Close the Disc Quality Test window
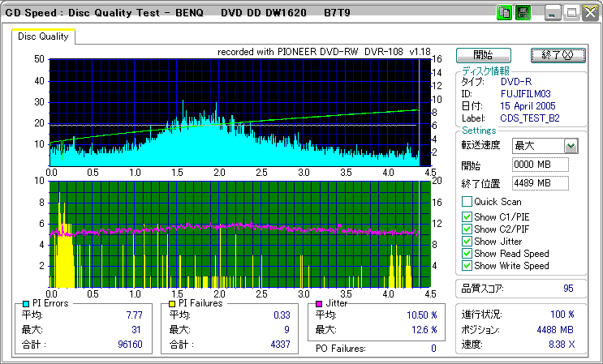The height and width of the screenshot is (364, 603). (590, 13)
